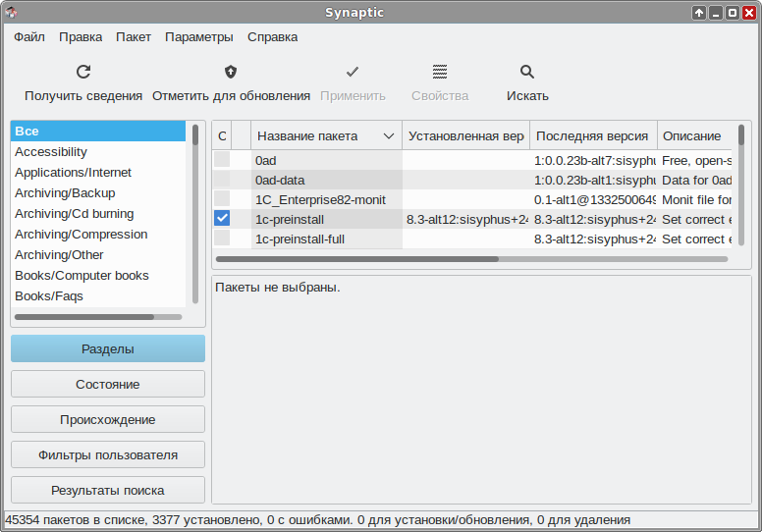Show Результаты поиска view
762x532 pixels.
tap(108, 491)
